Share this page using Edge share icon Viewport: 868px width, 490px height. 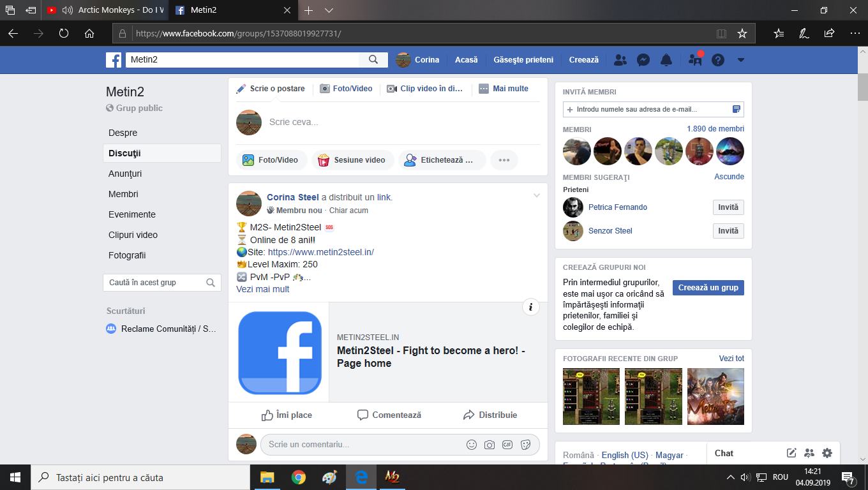tap(829, 33)
